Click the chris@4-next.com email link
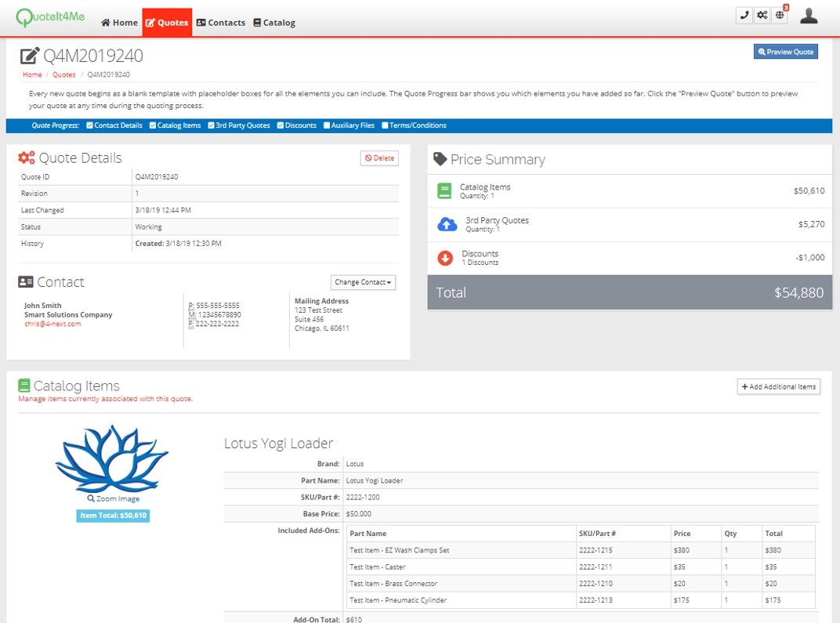This screenshot has width=840, height=623. (52, 324)
